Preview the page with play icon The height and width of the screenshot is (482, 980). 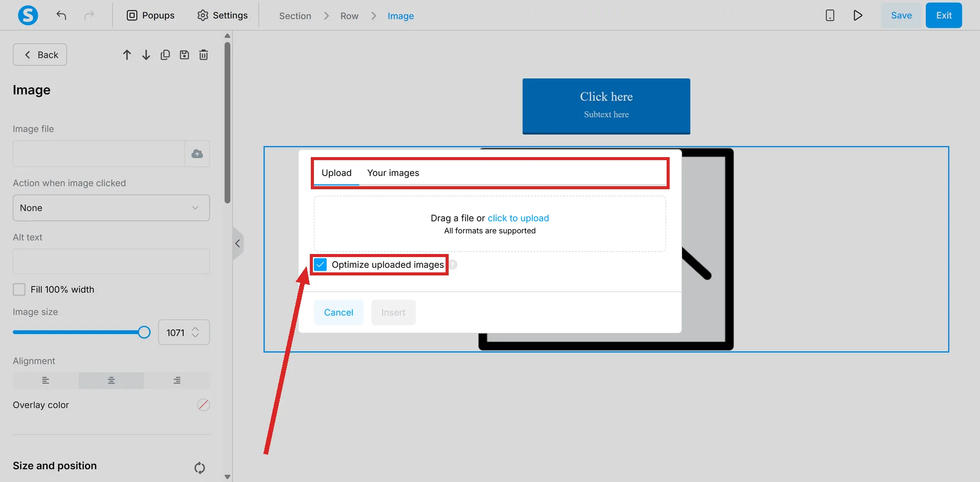click(x=858, y=15)
